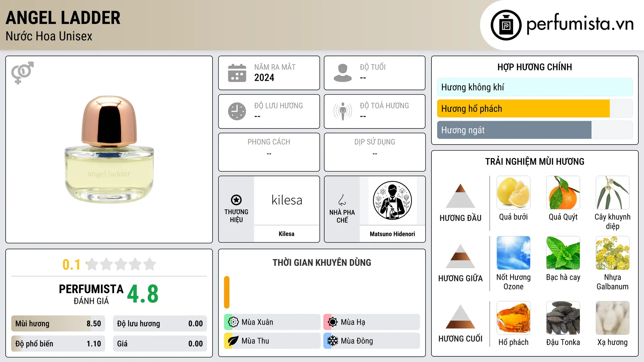
Task: Click the Hương không khí accord bar
Action: tap(535, 87)
